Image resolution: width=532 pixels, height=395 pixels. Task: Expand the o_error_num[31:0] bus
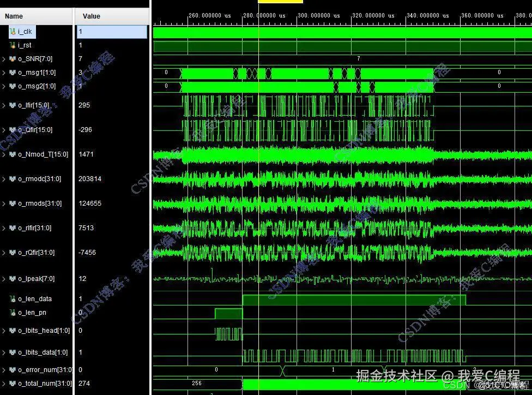point(4,369)
